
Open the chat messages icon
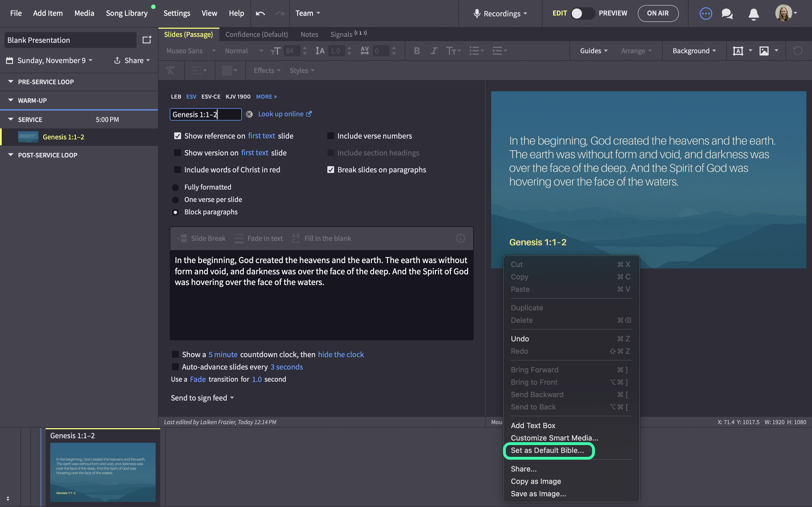tap(727, 14)
